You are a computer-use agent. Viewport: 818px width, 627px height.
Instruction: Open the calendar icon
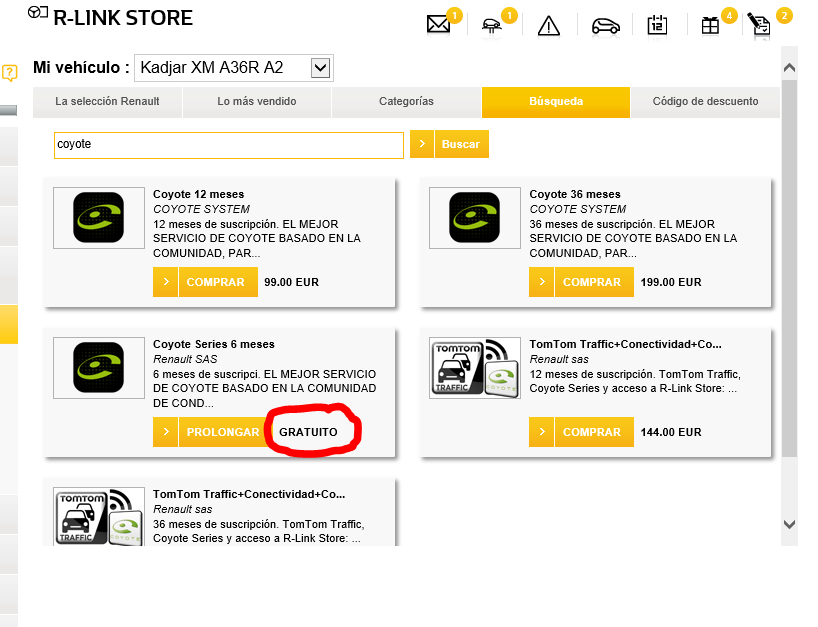(x=657, y=25)
